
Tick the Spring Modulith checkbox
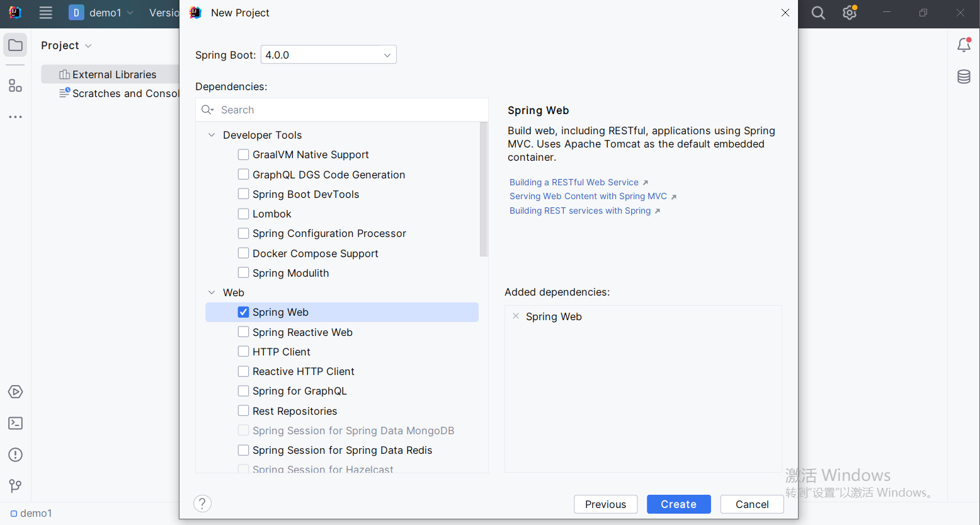click(243, 273)
